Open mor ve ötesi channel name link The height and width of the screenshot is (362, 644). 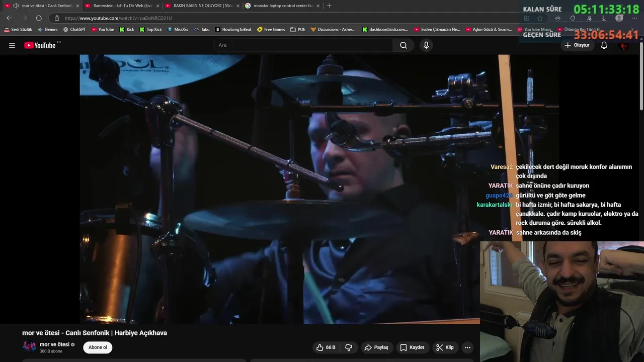point(54,344)
